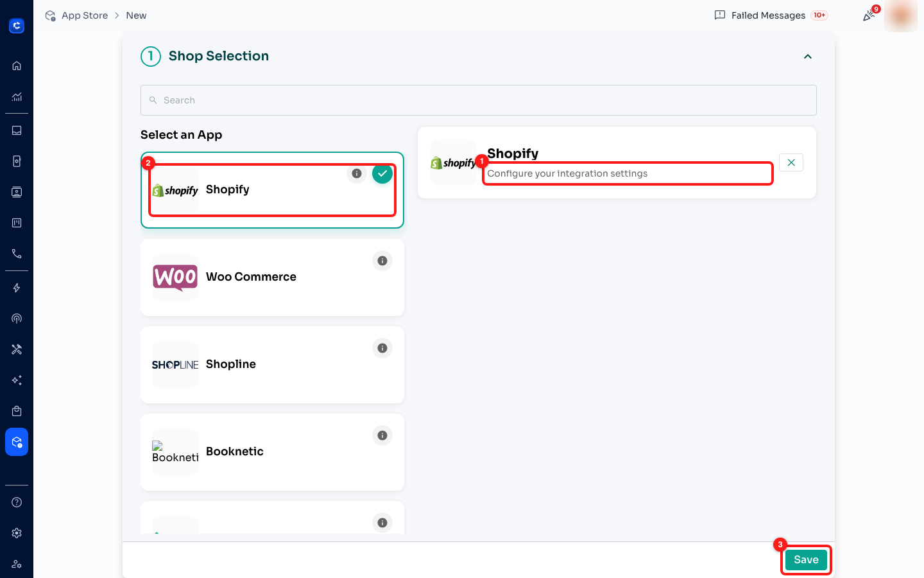Toggle the green checkmark on Shopify card
The height and width of the screenshot is (578, 924).
pos(382,173)
